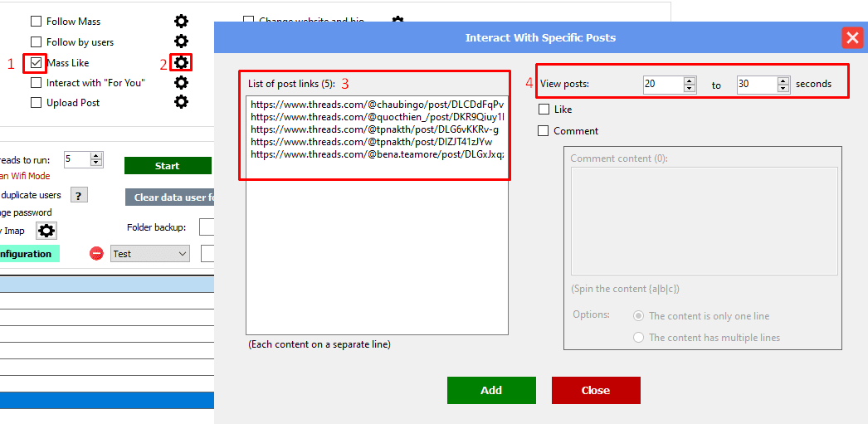The image size is (868, 424).
Task: Click the "List of post links (5):" label
Action: coord(291,84)
